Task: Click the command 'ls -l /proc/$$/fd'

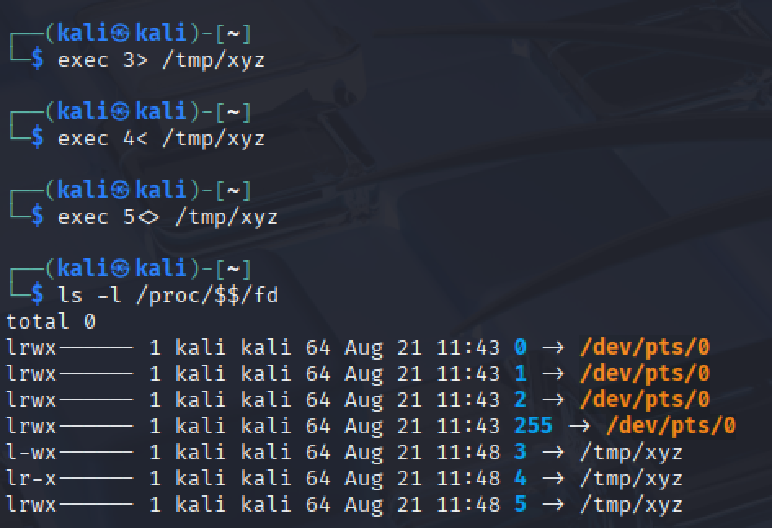Action: (168, 295)
